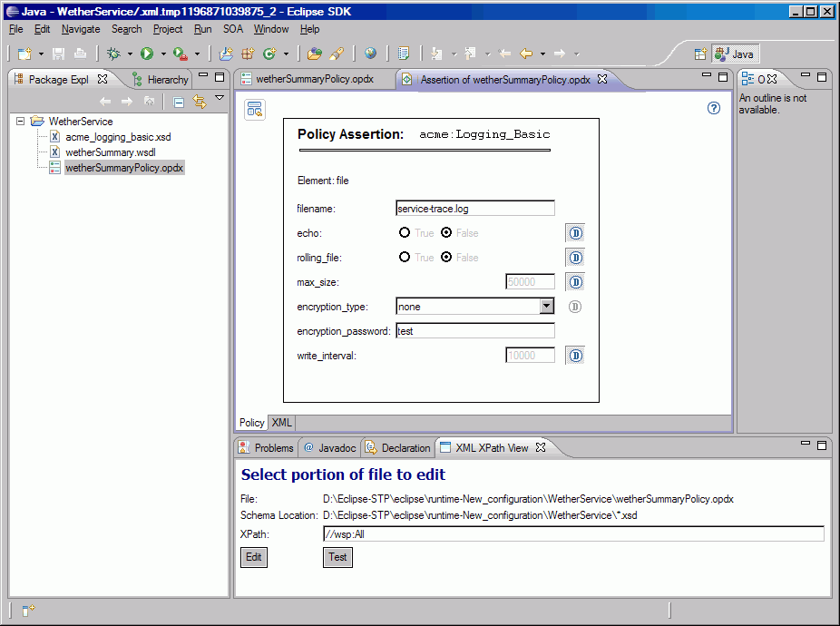840x626 pixels.
Task: Toggle Link with Editor in Package Explorer
Action: 200,102
